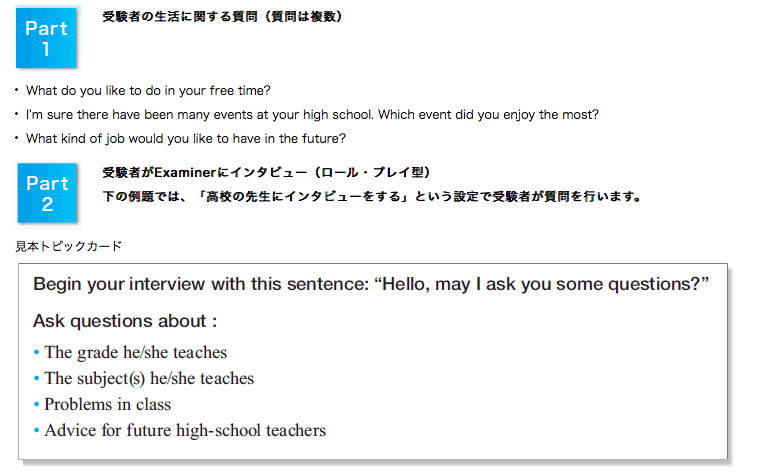The width and height of the screenshot is (784, 476).
Task: Click the 見本トピックカード label
Action: coord(68,246)
